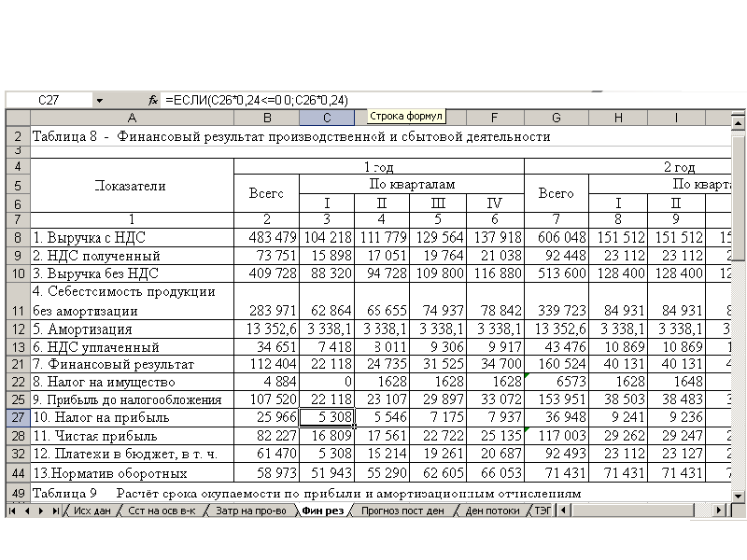This screenshot has height=560, width=747.
Task: Click value 117 003 in column G
Action: [x=557, y=436]
